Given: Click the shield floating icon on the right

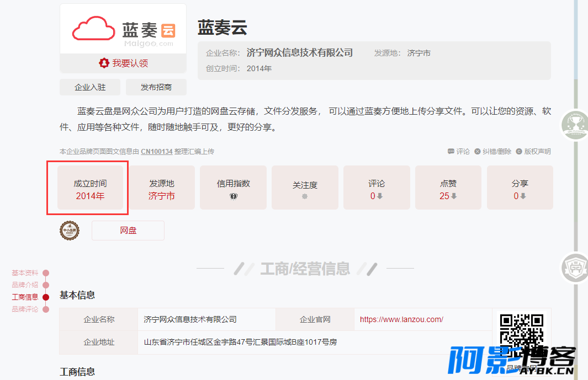Looking at the screenshot, I should (x=575, y=267).
